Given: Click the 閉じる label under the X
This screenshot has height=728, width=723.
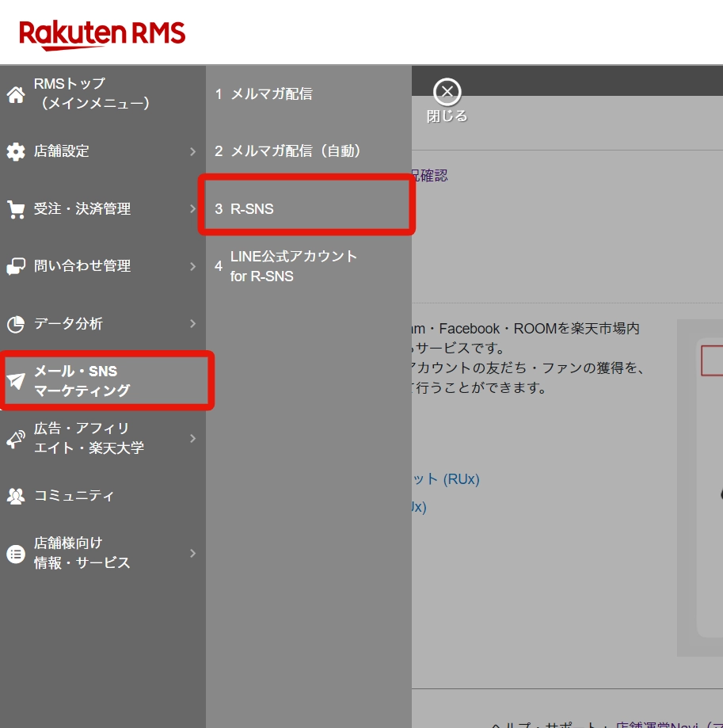Looking at the screenshot, I should [447, 116].
